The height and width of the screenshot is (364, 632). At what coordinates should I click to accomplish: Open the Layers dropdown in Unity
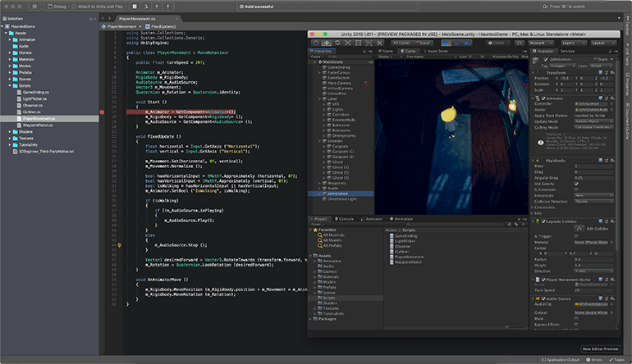(x=573, y=42)
